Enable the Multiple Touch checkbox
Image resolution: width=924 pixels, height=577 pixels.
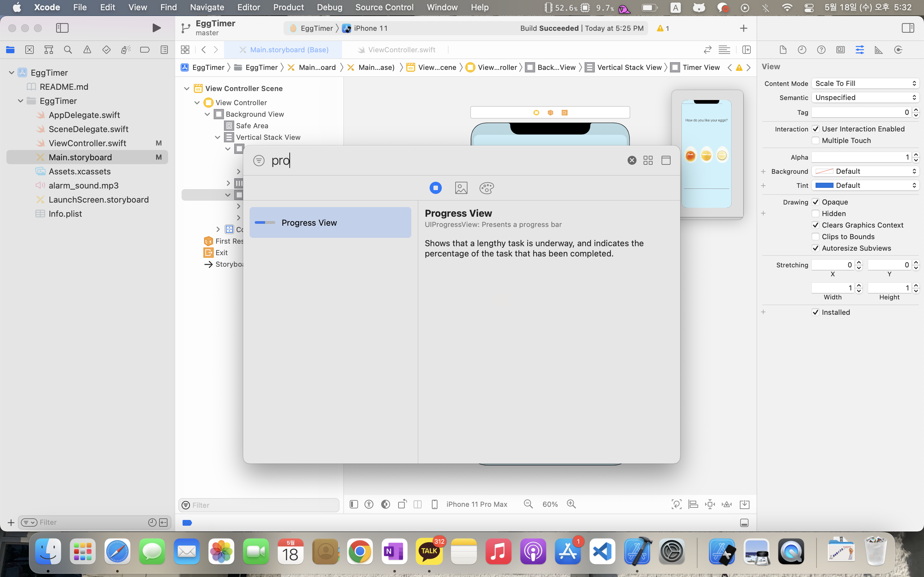(816, 140)
